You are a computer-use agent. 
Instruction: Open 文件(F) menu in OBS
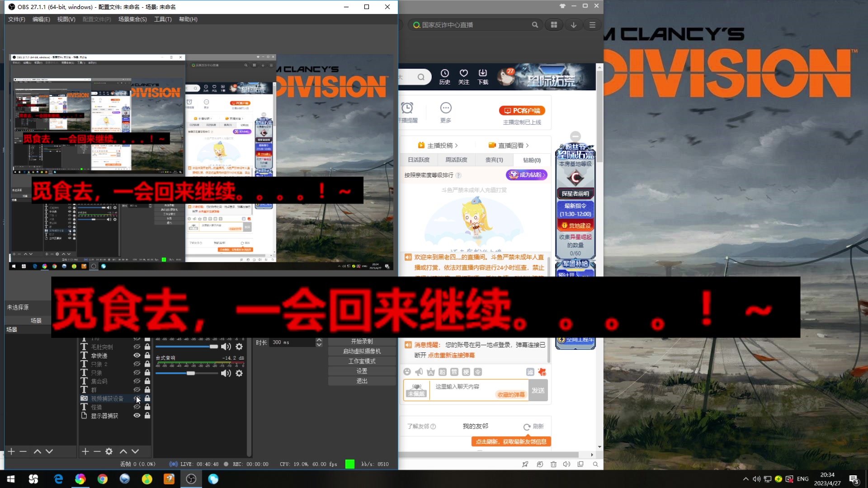pos(17,19)
